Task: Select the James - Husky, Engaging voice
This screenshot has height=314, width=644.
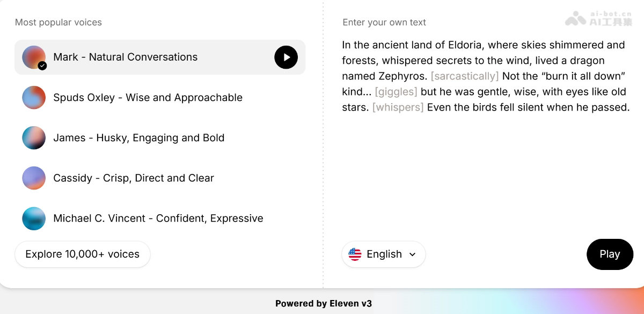Action: point(138,138)
